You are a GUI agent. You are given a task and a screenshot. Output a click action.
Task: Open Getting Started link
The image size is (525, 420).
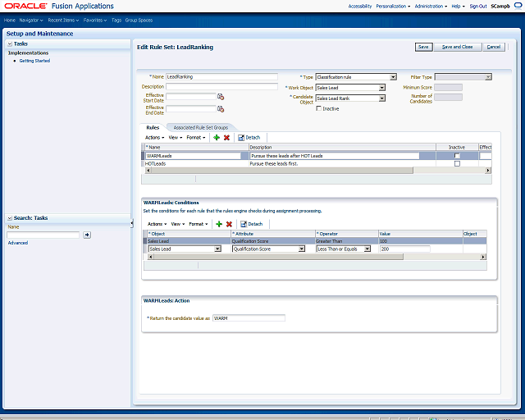34,61
